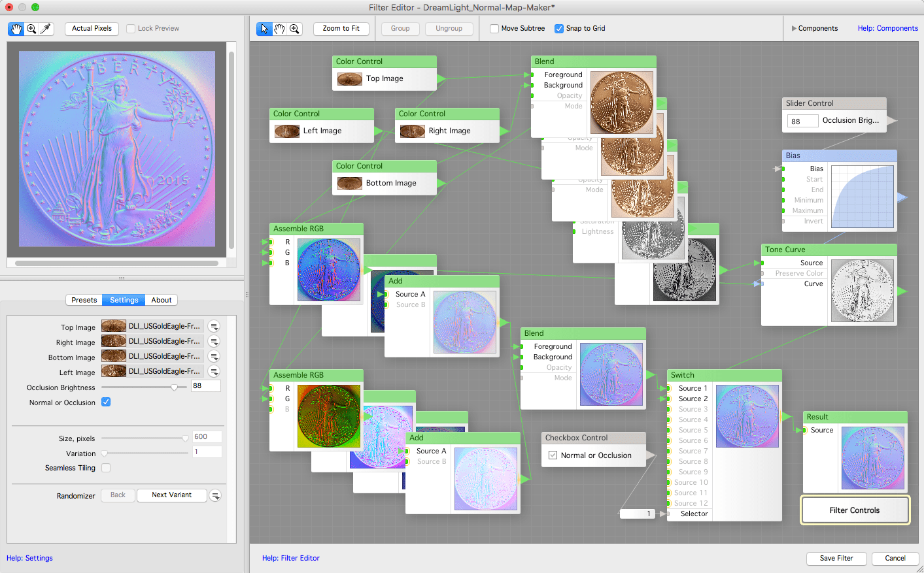Activate the hand tool in the filter editor toolbar
Viewport: 924px width, 573px height.
279,29
